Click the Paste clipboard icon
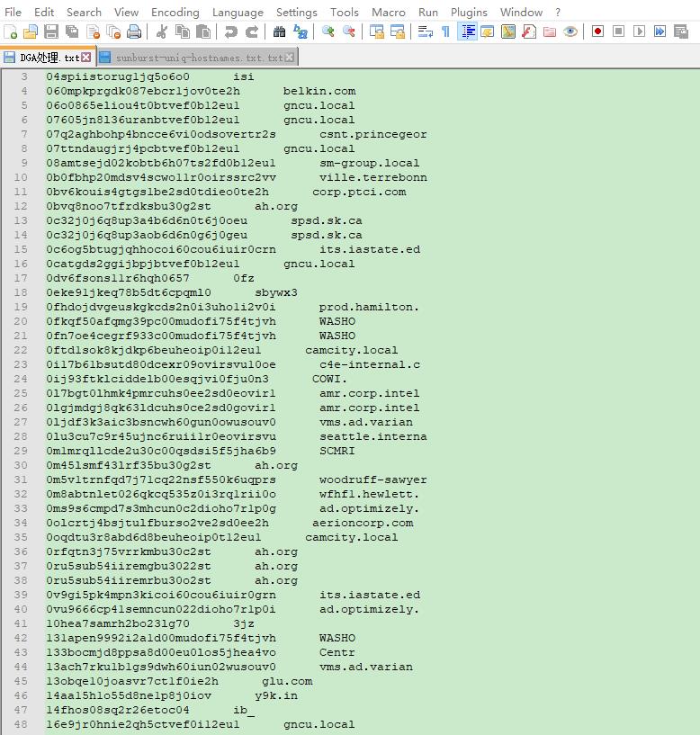Screen dimensions: 700x735 tap(203, 31)
